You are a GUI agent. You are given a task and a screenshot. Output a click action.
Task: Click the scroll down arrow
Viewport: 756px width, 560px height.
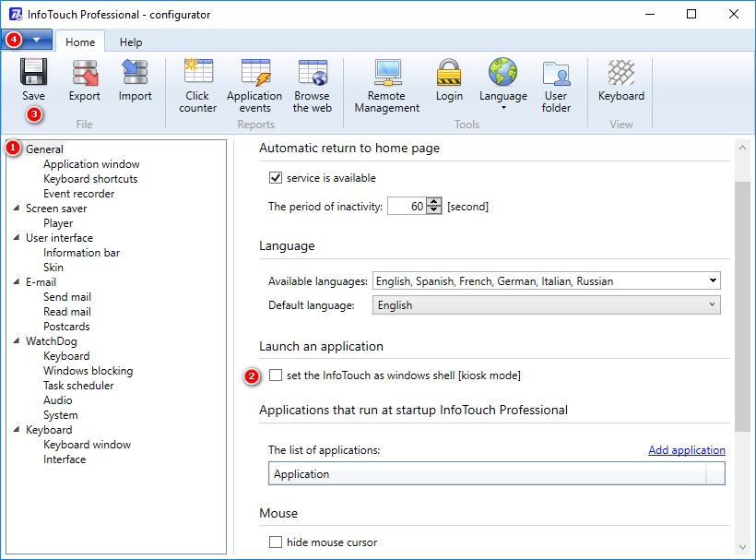tap(742, 546)
